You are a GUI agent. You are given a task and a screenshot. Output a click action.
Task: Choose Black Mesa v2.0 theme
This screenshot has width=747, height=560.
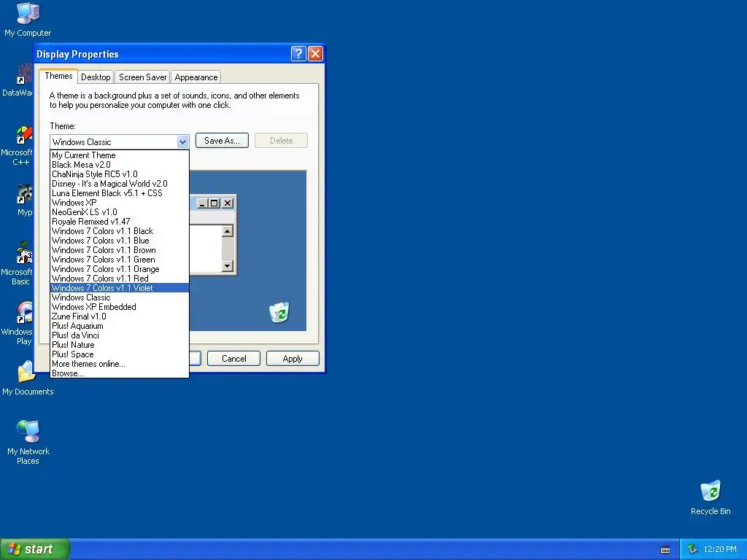[x=120, y=165]
